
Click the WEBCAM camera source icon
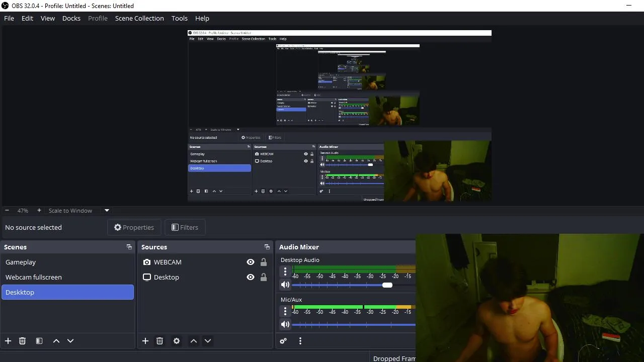point(147,262)
